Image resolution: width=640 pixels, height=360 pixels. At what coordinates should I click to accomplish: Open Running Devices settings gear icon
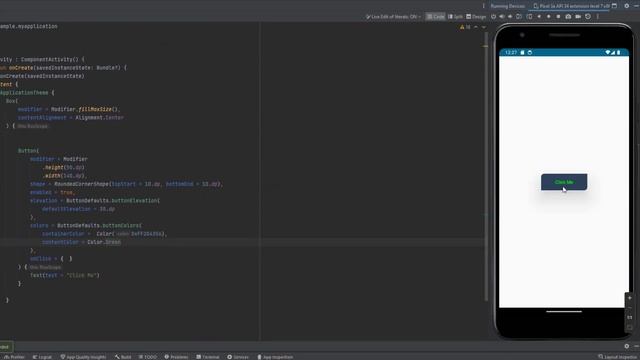click(627, 6)
